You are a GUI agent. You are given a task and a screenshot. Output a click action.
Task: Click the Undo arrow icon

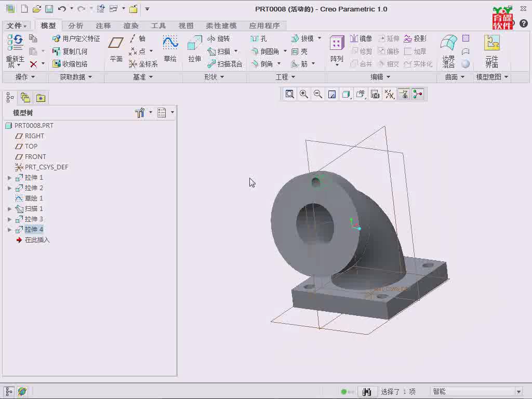[x=62, y=9]
